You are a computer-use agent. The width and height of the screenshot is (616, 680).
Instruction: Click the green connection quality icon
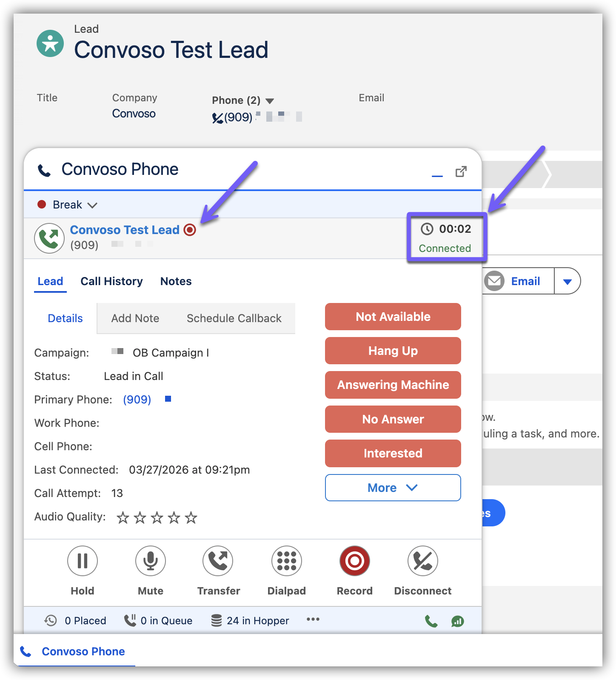pos(457,621)
